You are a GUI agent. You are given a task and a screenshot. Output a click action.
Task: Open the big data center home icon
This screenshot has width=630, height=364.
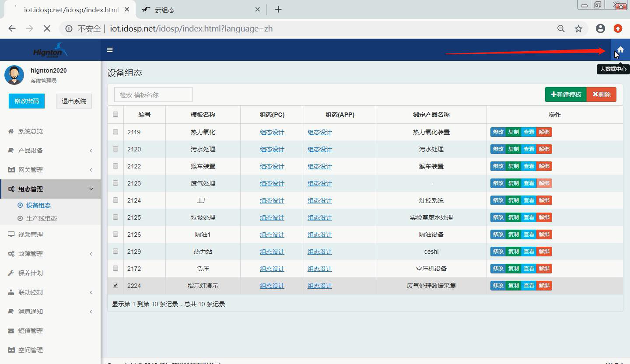coord(620,50)
